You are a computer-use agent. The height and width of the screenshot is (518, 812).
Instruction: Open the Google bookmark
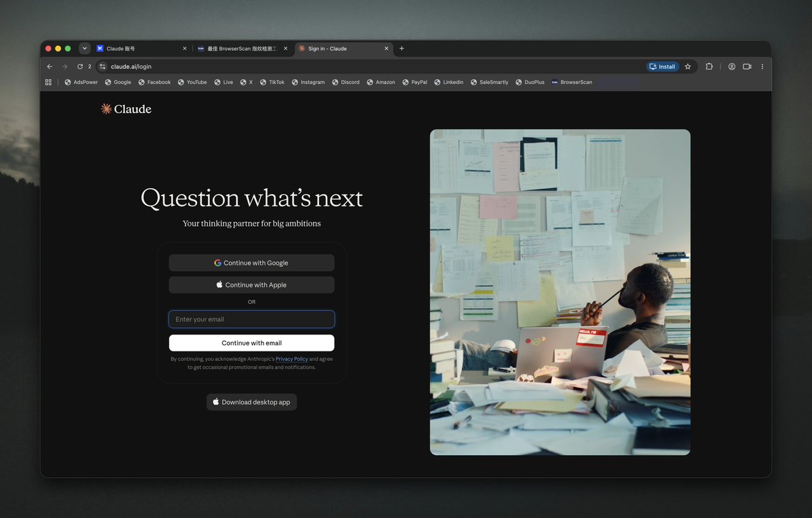(x=118, y=82)
